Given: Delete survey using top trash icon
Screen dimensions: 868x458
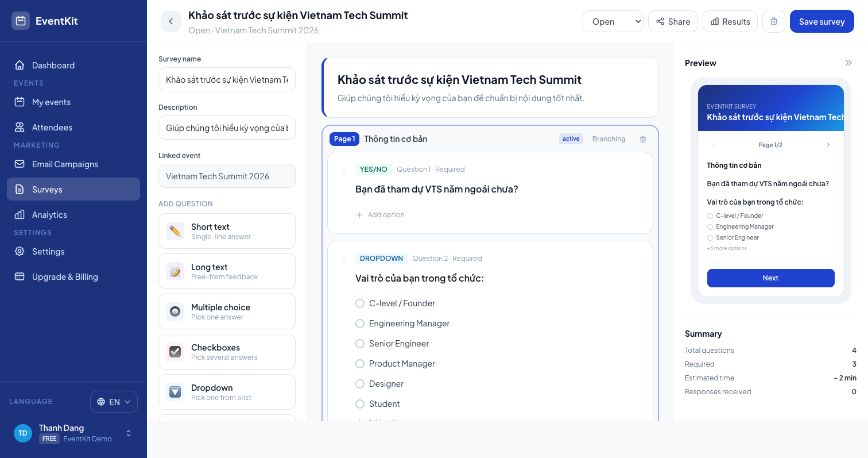Looking at the screenshot, I should coord(773,21).
